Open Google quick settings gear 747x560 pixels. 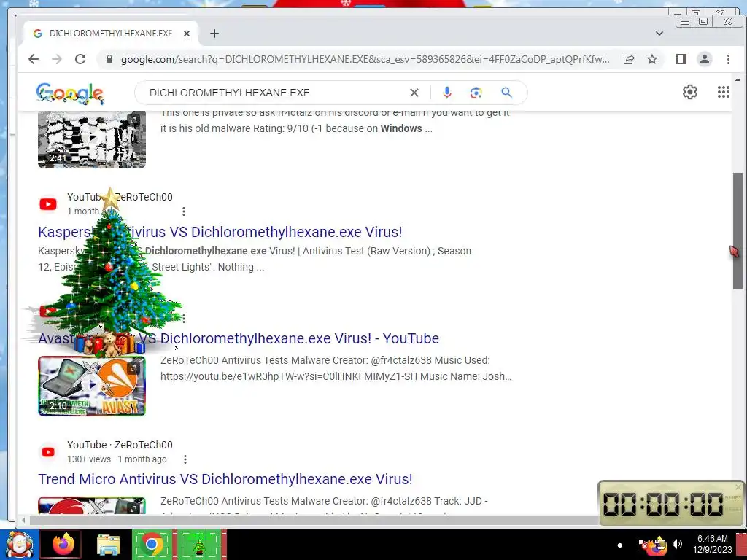click(x=690, y=92)
